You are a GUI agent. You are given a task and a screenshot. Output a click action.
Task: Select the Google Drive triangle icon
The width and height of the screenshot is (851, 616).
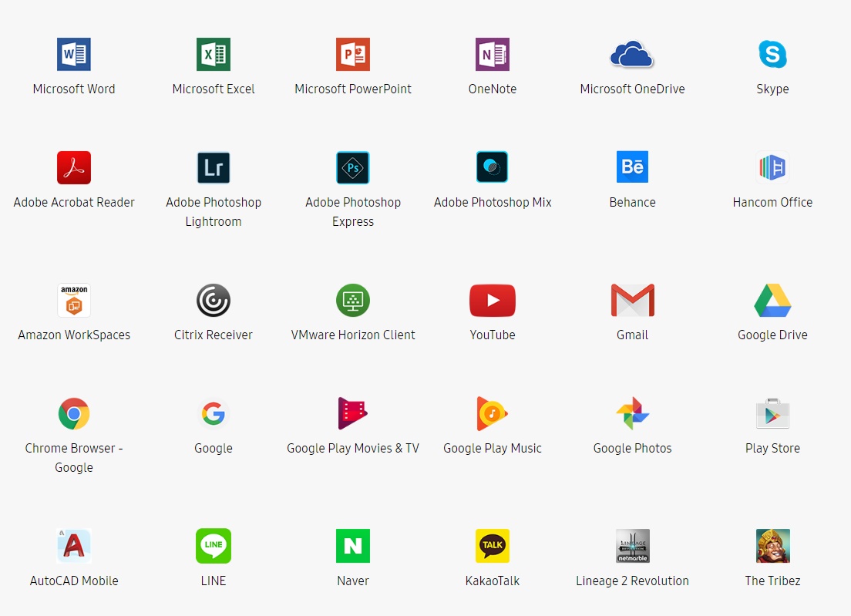click(x=772, y=300)
